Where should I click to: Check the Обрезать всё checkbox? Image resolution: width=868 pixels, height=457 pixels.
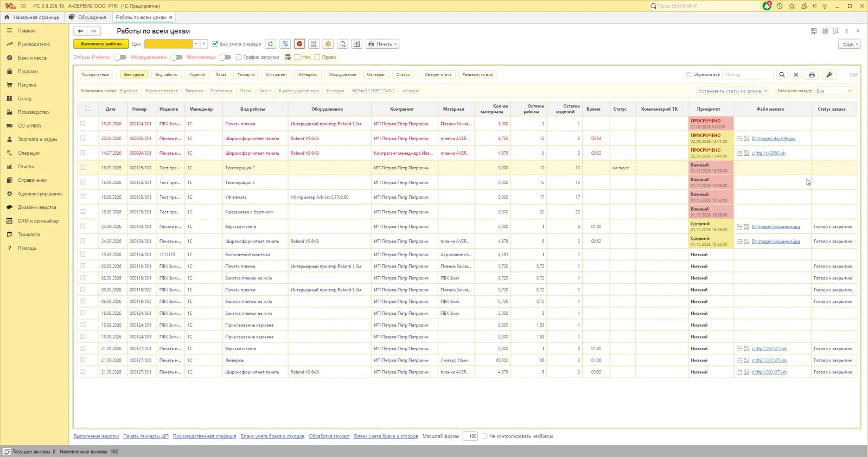[689, 75]
